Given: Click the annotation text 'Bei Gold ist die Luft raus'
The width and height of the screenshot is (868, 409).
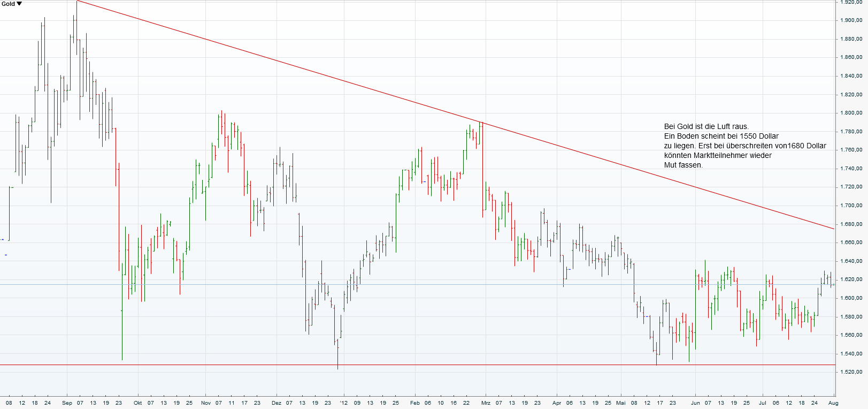Looking at the screenshot, I should coord(706,126).
